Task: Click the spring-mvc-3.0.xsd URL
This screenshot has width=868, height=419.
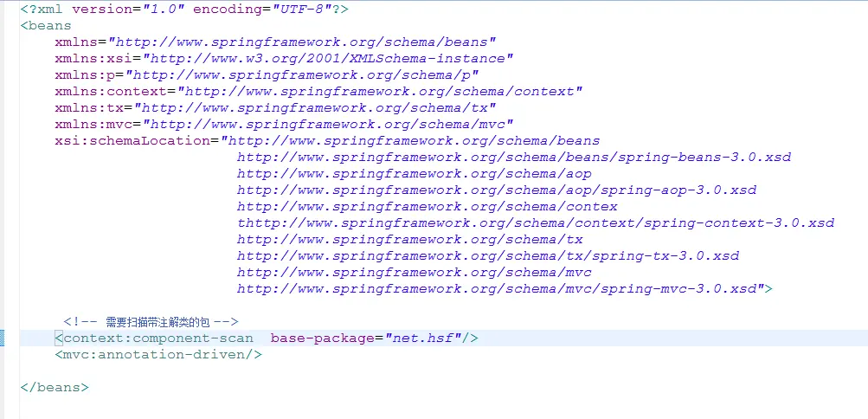Action: (497, 288)
